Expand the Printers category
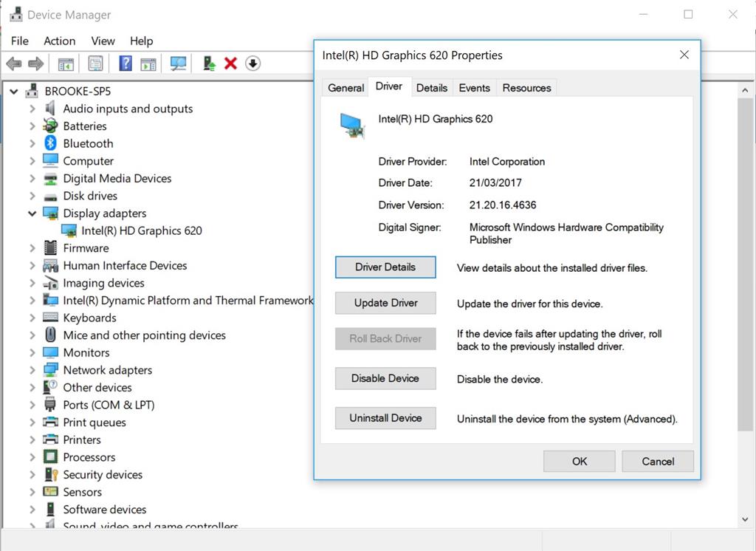Image resolution: width=756 pixels, height=551 pixels. pyautogui.click(x=32, y=439)
